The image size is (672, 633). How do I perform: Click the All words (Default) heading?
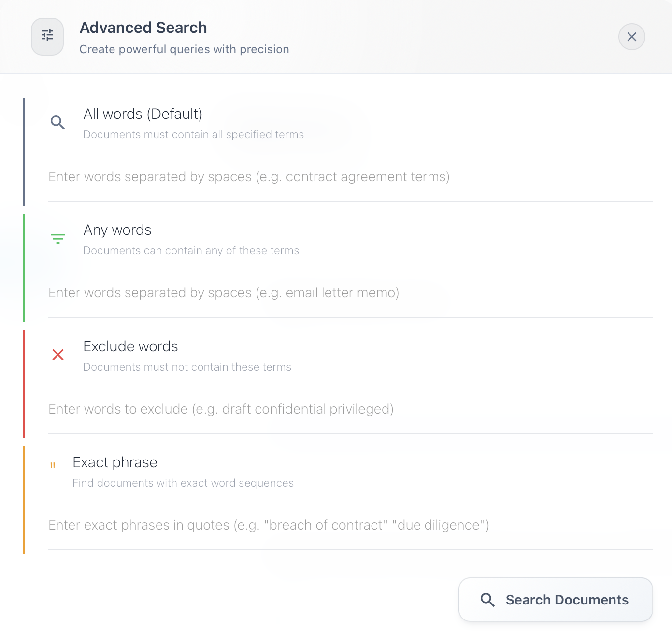(x=143, y=114)
